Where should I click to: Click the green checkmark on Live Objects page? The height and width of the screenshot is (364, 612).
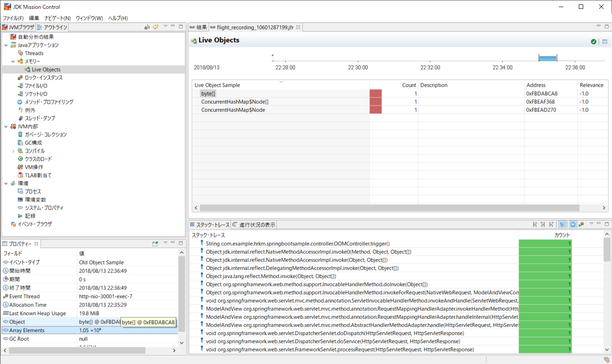point(593,41)
